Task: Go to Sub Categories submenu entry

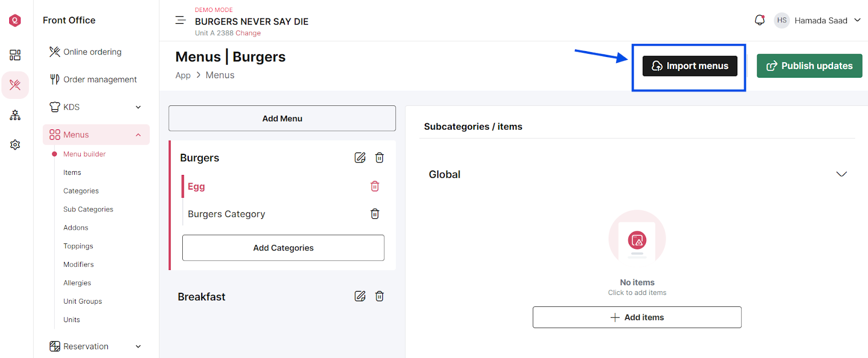Action: tap(88, 210)
